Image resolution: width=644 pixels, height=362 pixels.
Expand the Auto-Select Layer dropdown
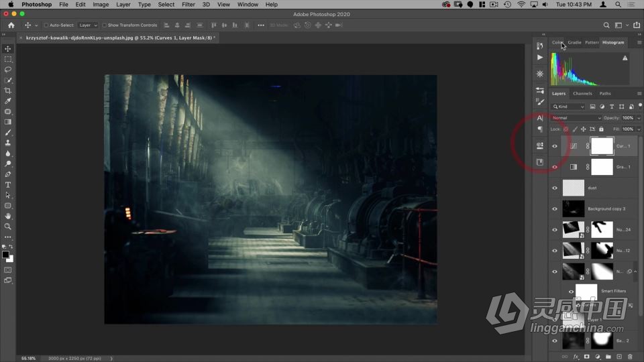[x=88, y=25]
